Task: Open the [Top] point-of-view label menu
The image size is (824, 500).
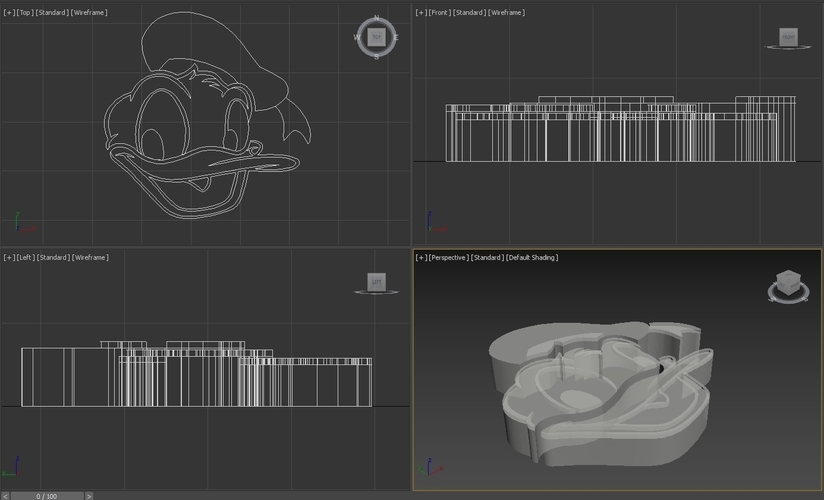Action: tap(24, 13)
